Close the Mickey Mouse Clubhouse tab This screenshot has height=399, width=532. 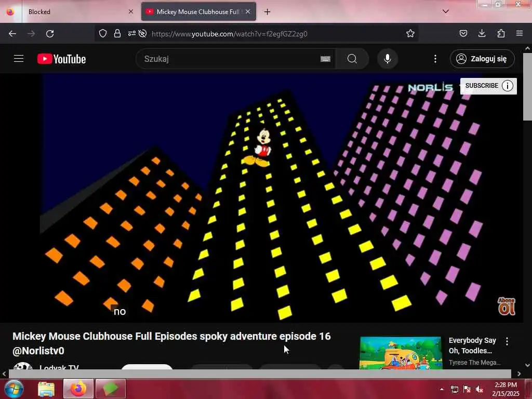[x=248, y=11]
